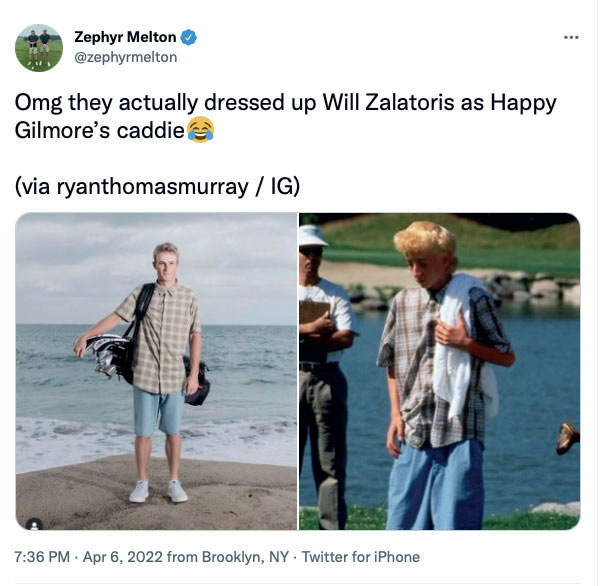The image size is (600, 586).
Task: Open the beach caddie photo on left
Action: tap(156, 371)
